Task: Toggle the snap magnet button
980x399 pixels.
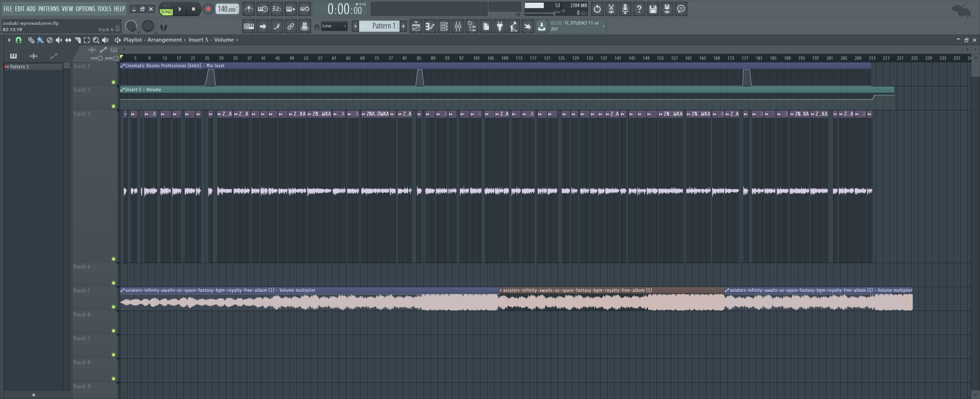Action: tap(18, 40)
